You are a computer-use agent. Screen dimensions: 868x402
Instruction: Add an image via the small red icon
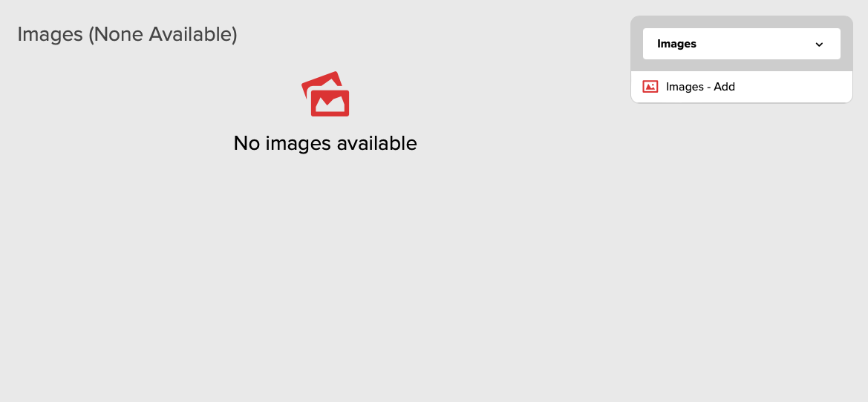pyautogui.click(x=650, y=87)
